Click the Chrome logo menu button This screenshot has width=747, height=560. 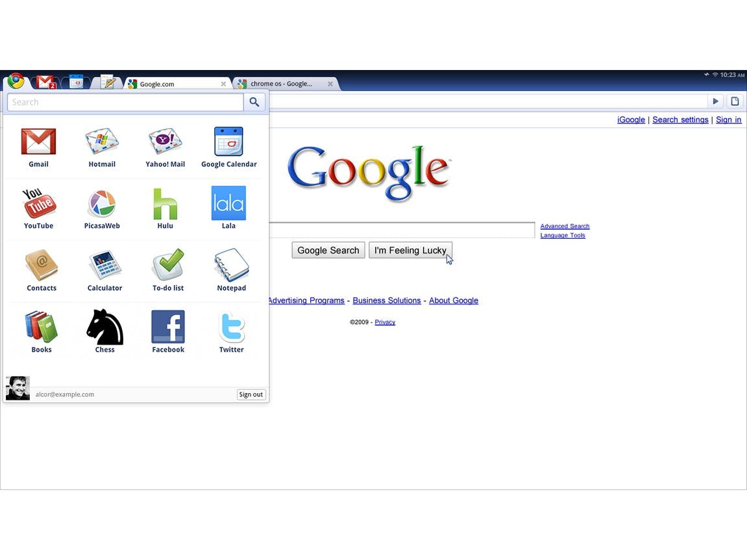[16, 81]
